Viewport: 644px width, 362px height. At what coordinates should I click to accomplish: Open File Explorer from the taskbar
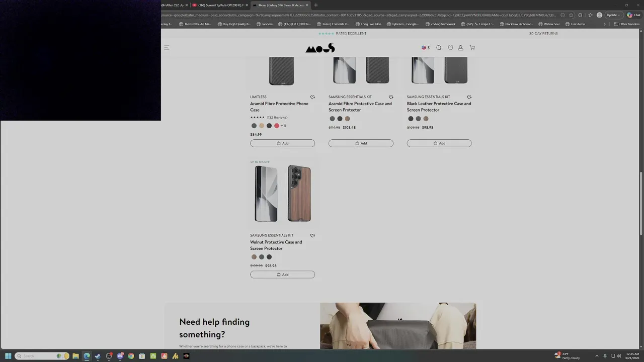pyautogui.click(x=75, y=356)
